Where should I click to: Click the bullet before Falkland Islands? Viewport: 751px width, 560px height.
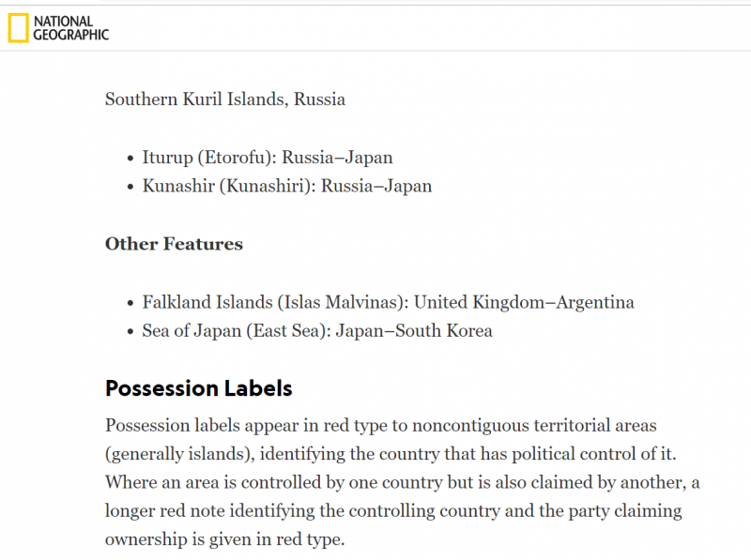(x=130, y=304)
